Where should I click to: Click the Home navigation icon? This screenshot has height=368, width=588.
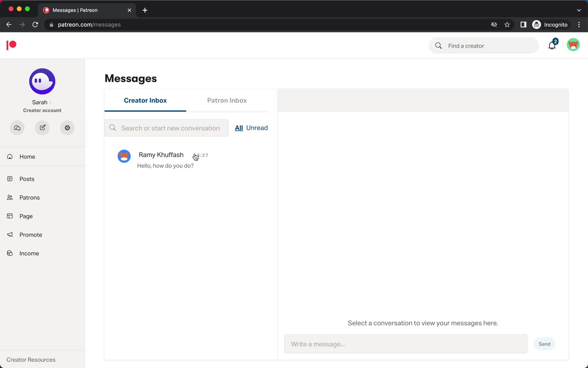pyautogui.click(x=10, y=156)
